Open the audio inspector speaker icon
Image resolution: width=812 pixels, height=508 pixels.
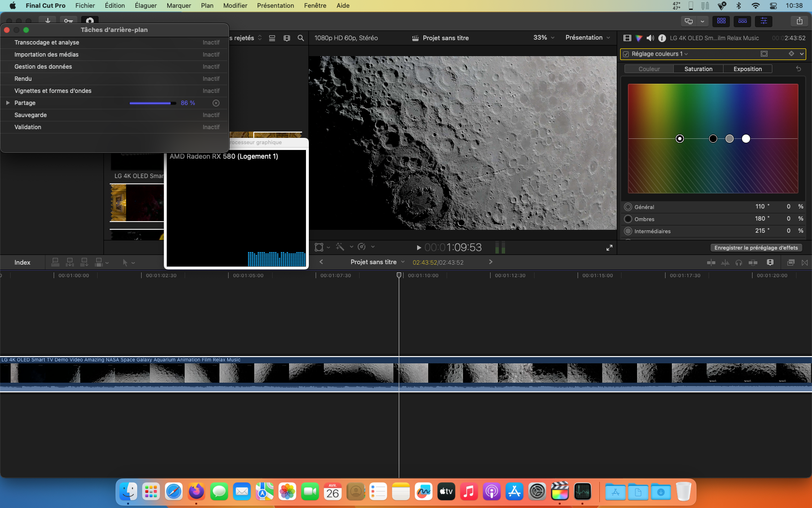[x=650, y=38]
